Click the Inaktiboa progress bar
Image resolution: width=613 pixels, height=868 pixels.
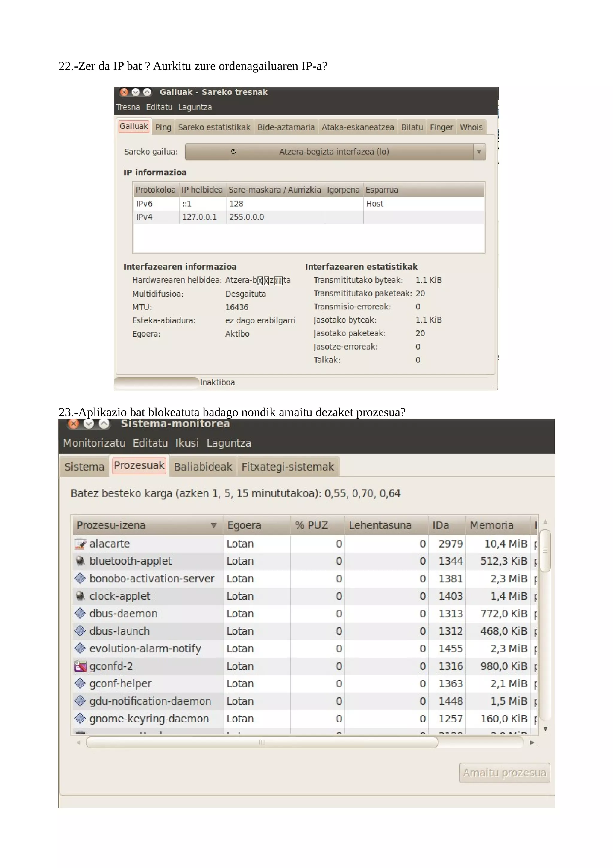coord(156,382)
